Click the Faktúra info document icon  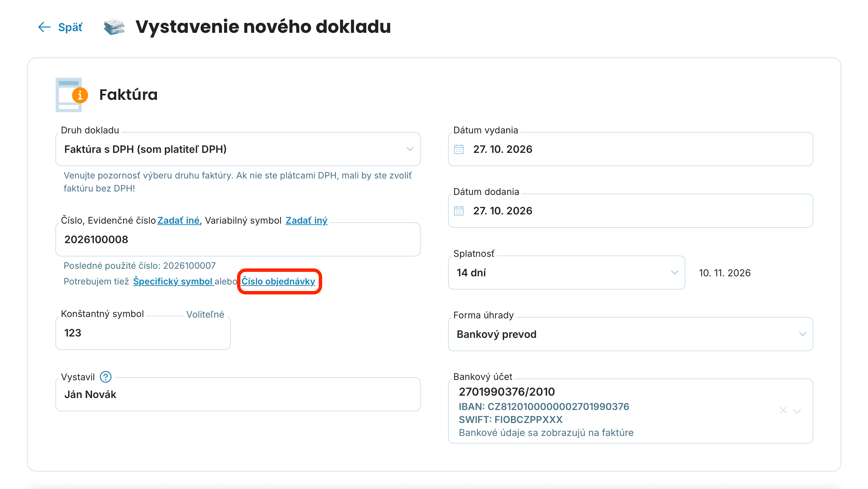click(x=72, y=95)
